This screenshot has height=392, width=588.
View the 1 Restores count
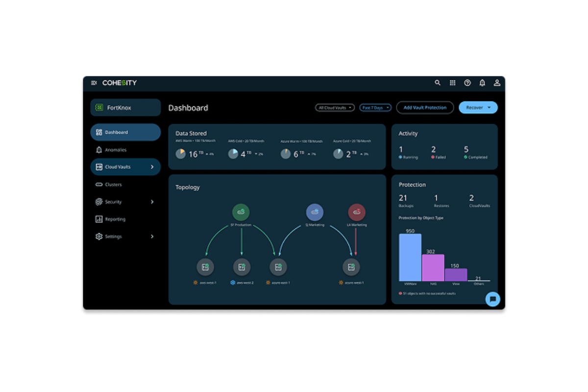point(441,201)
